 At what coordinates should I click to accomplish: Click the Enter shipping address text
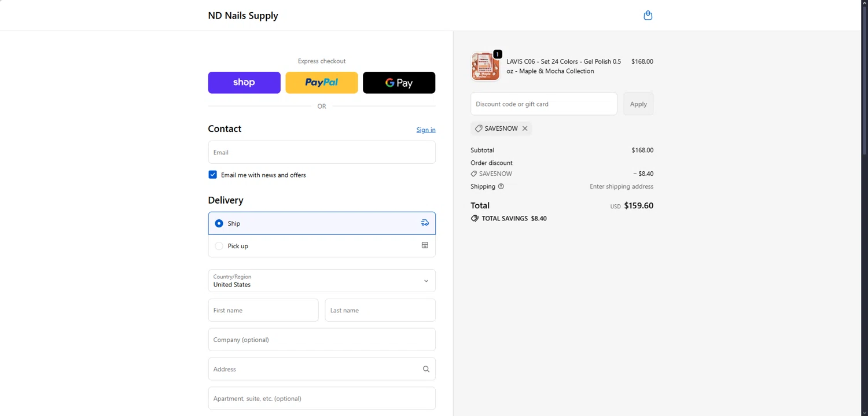click(x=621, y=186)
